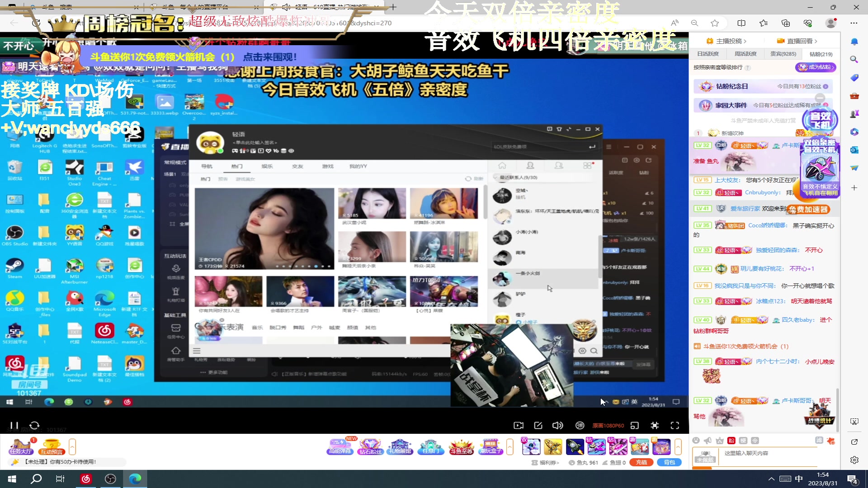The width and height of the screenshot is (868, 488).
Task: Open quality selector showing 原画1080P60
Action: click(x=608, y=426)
